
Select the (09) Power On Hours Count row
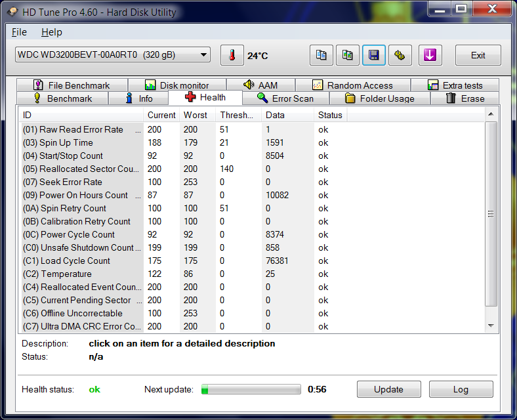pyautogui.click(x=251, y=195)
